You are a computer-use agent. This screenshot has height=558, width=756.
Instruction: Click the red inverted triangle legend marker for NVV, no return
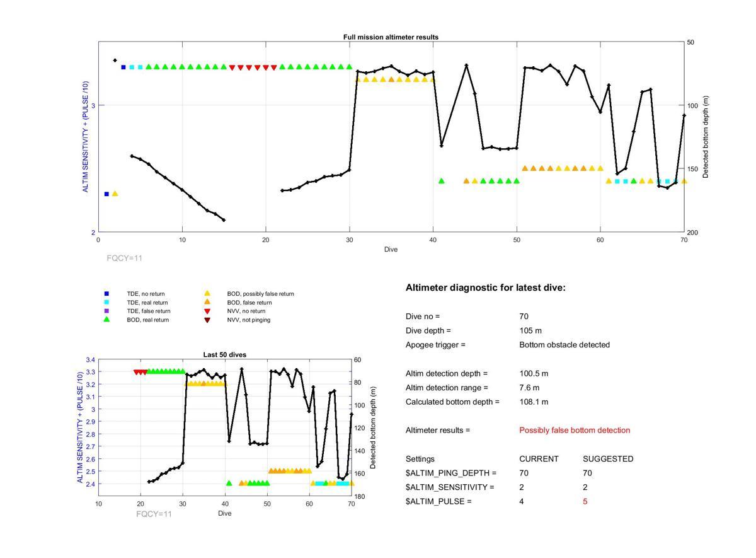click(x=207, y=311)
